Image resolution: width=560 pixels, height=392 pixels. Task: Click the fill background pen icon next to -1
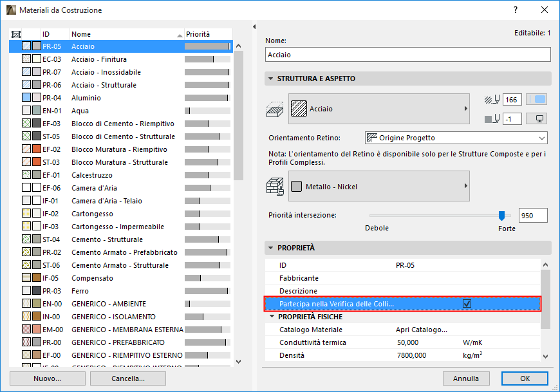point(492,119)
